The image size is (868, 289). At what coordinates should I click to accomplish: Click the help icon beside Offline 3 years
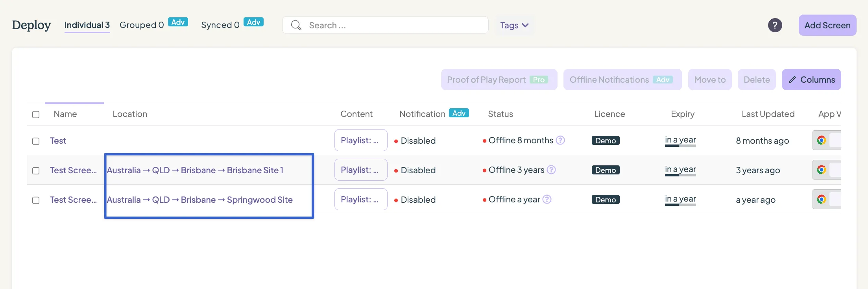coord(552,170)
